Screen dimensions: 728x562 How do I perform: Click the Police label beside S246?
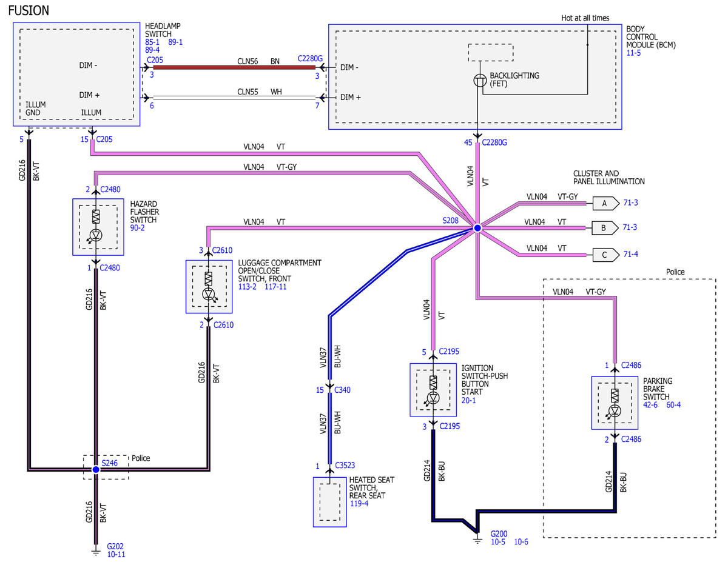[x=141, y=458]
